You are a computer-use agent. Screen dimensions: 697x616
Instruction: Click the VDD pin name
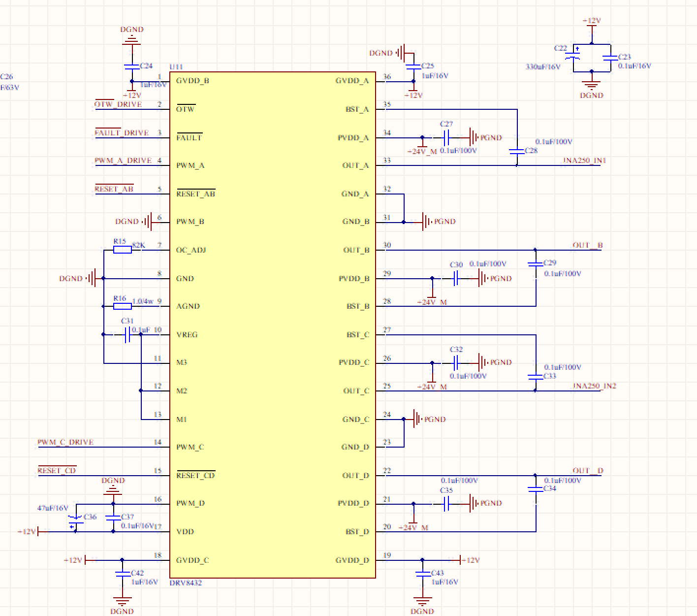click(x=185, y=532)
